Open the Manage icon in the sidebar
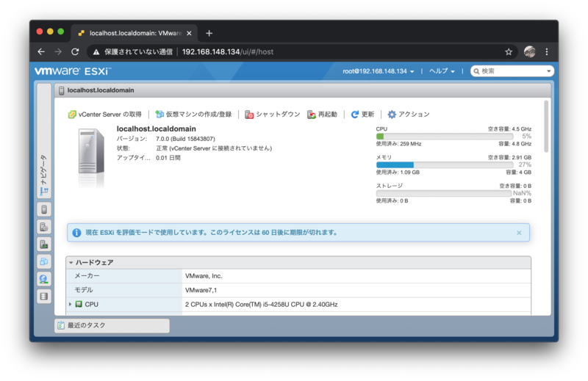This screenshot has height=381, width=588. [44, 227]
